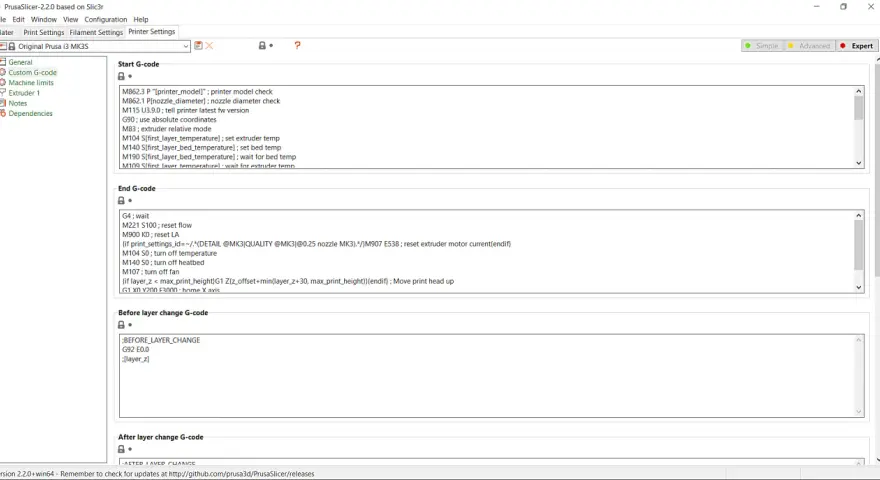Click the 'M900 K0 ; reset LA' line

[x=150, y=235]
